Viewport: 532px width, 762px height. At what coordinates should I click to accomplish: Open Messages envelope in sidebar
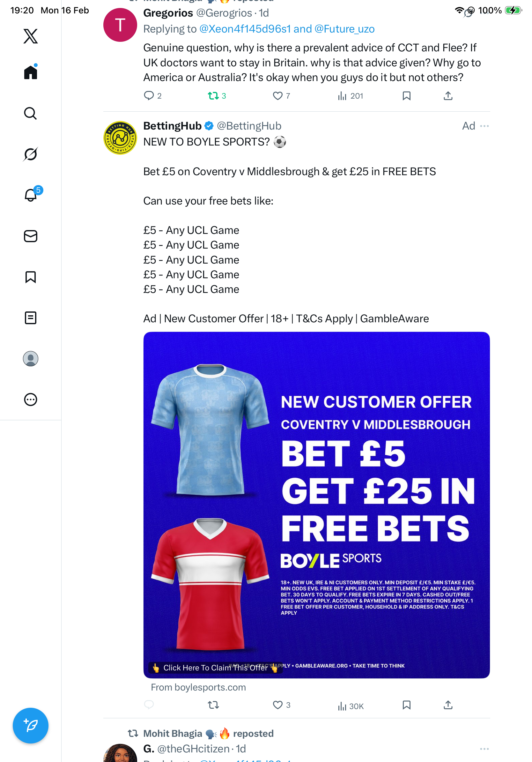tap(31, 236)
